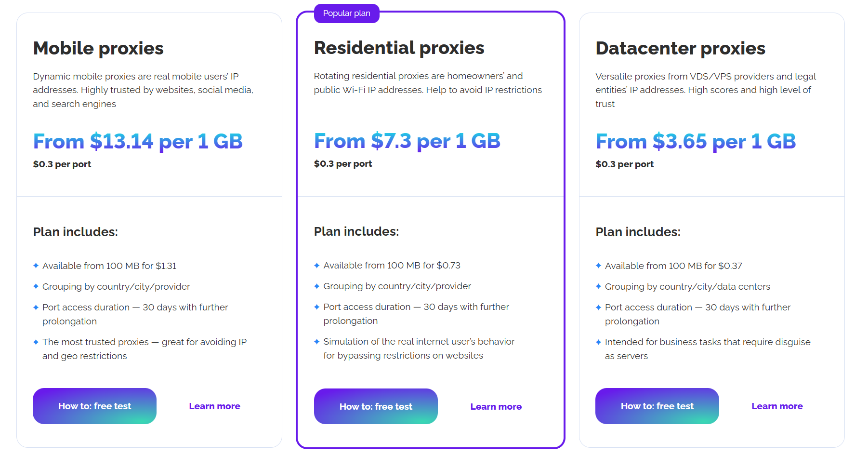Select the diamond marker next to 'Intended for business tasks'
The image size is (868, 455).
pos(599,342)
